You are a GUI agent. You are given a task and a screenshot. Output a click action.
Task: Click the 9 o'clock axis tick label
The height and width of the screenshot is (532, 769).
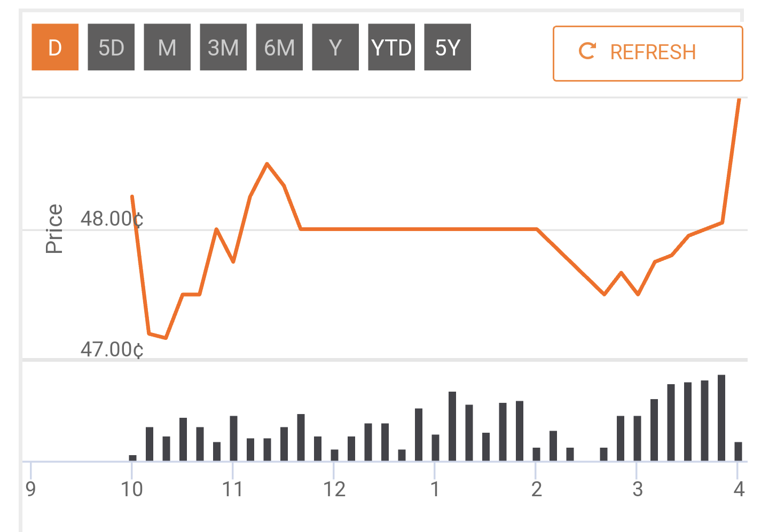click(x=31, y=489)
